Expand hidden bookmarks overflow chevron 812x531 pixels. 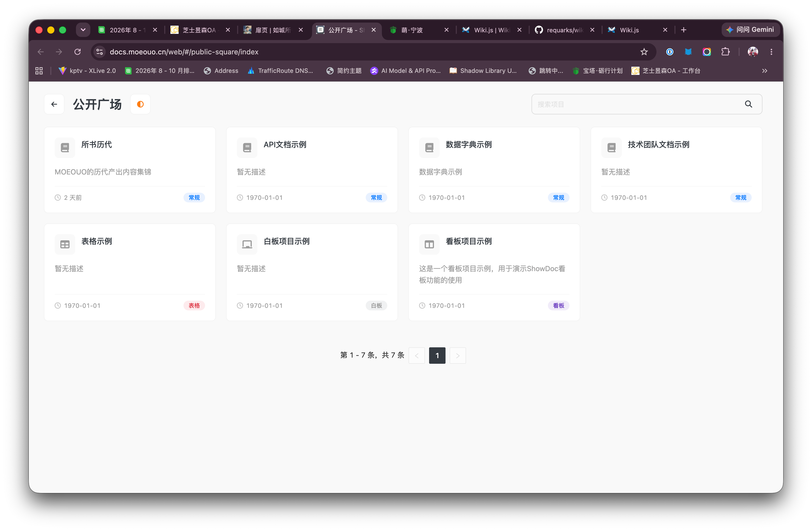coord(765,71)
